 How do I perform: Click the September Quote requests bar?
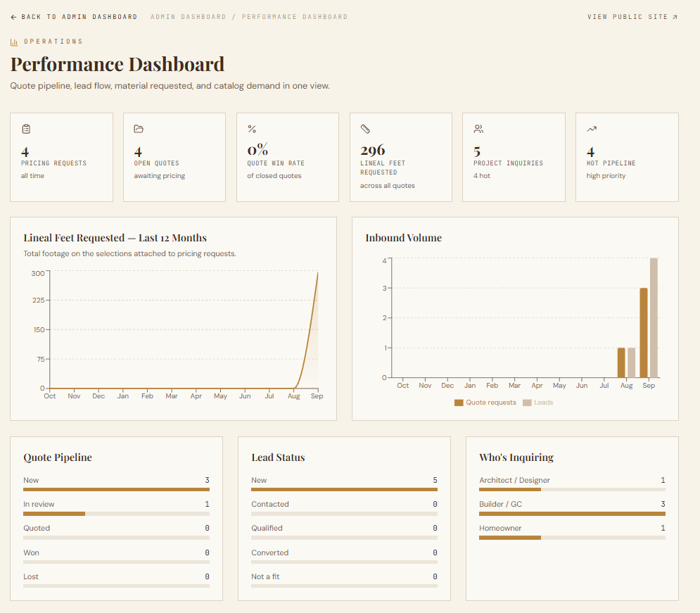[x=643, y=333]
